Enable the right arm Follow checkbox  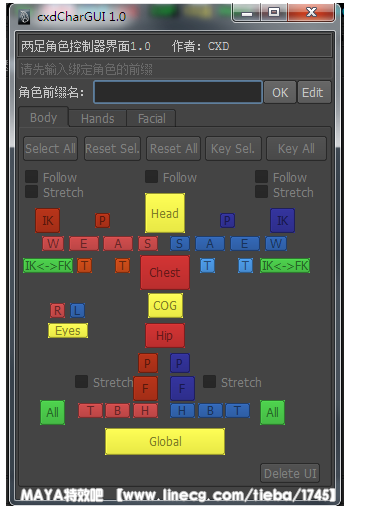click(x=262, y=177)
